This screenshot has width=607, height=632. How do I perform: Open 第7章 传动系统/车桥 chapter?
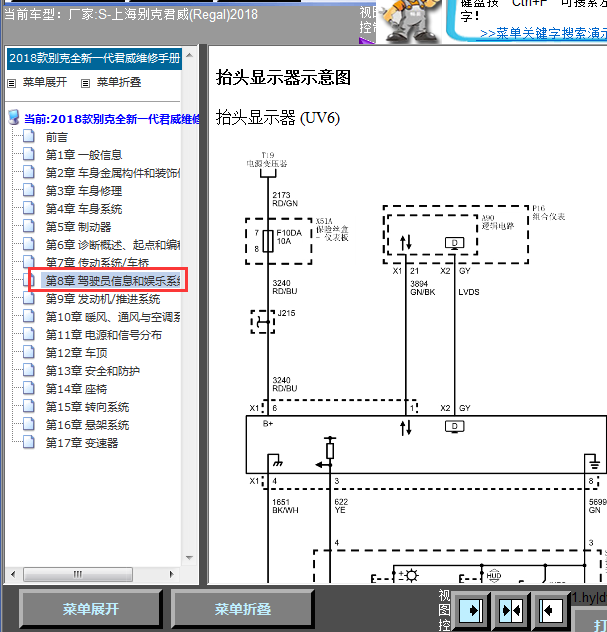(x=98, y=263)
